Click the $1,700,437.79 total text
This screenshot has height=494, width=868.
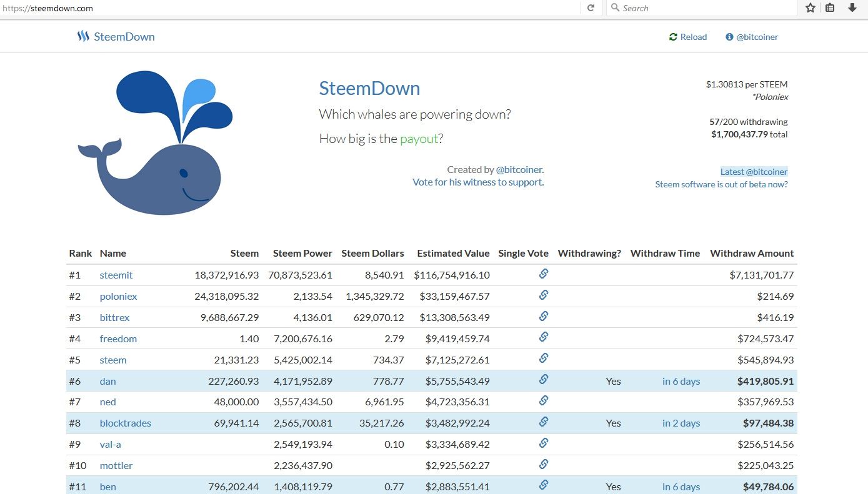[x=749, y=134]
